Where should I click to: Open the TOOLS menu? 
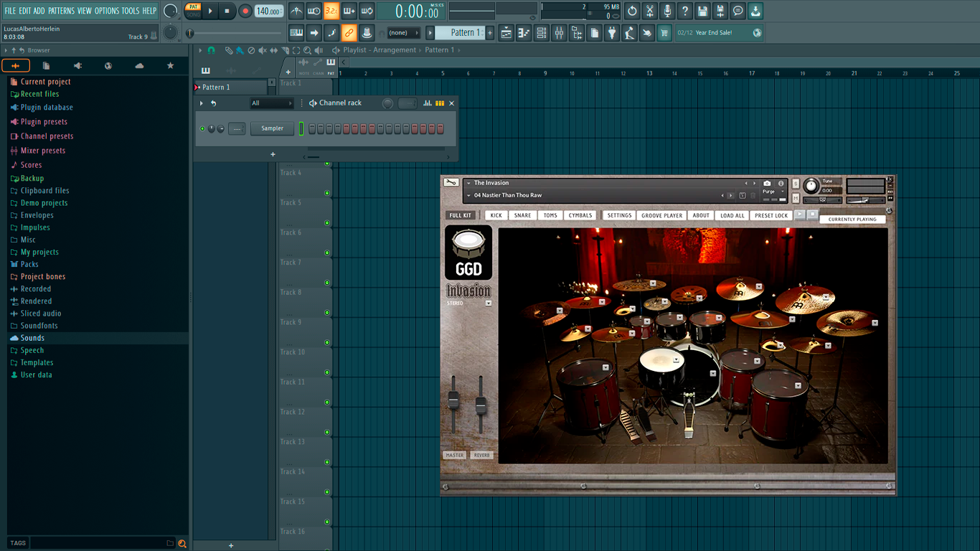[x=131, y=11]
